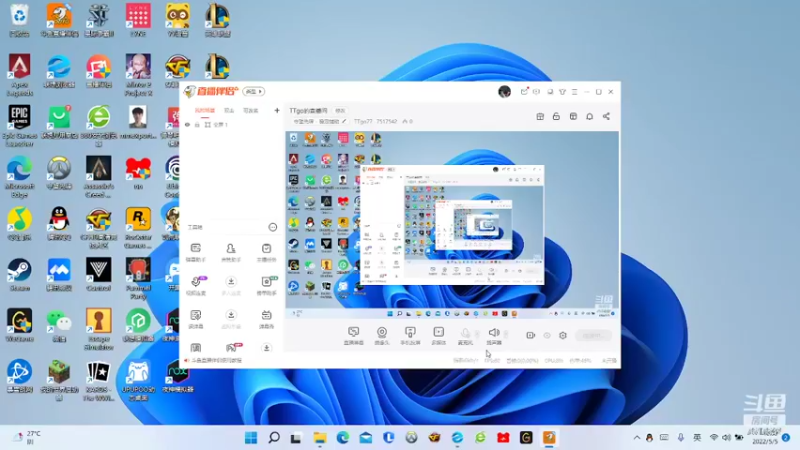The image size is (800, 450).
Task: Open the skin shirt icon in the title bar
Action: pos(562,92)
